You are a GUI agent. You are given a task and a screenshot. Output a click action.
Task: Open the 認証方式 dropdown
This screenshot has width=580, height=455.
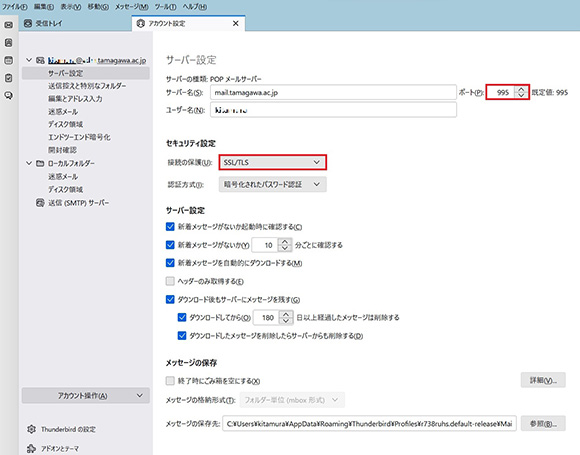pos(273,184)
